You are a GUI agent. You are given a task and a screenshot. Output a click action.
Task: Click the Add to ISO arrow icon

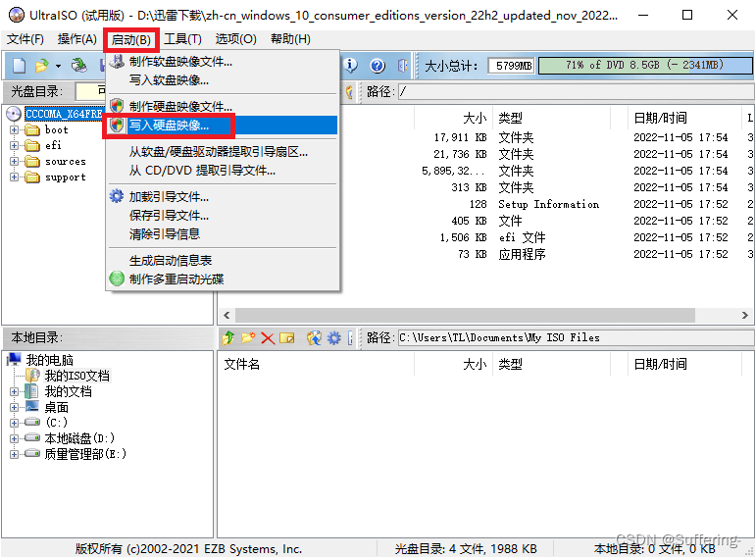coord(314,337)
